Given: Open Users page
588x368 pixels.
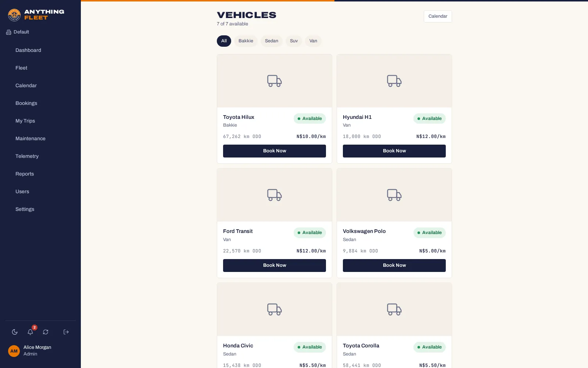Looking at the screenshot, I should (40, 191).
